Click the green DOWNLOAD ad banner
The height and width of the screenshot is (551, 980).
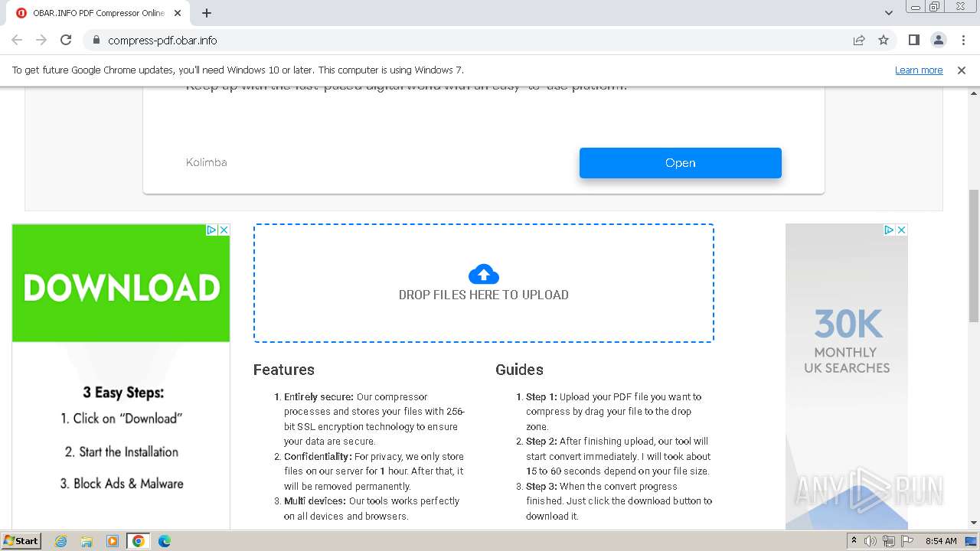tap(121, 288)
